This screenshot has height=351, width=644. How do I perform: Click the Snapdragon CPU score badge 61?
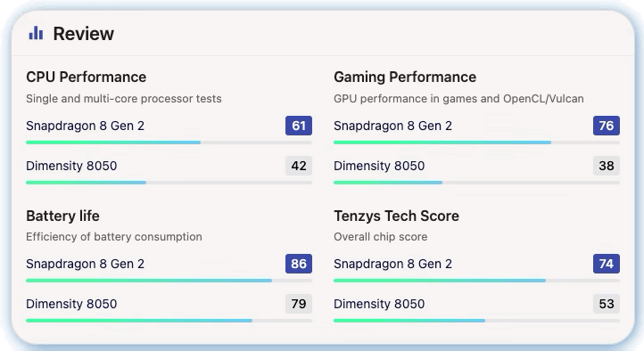coord(299,126)
